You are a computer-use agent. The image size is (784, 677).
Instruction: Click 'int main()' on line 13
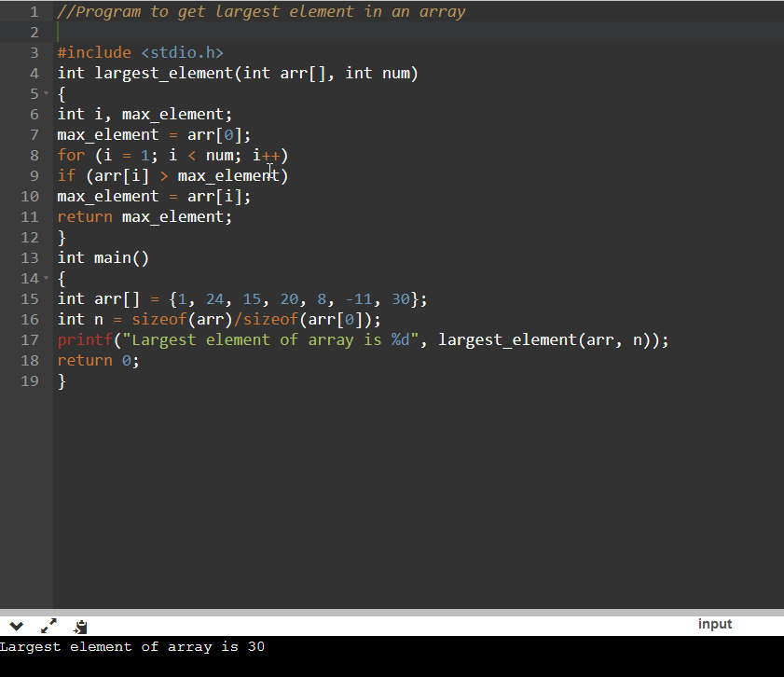103,257
